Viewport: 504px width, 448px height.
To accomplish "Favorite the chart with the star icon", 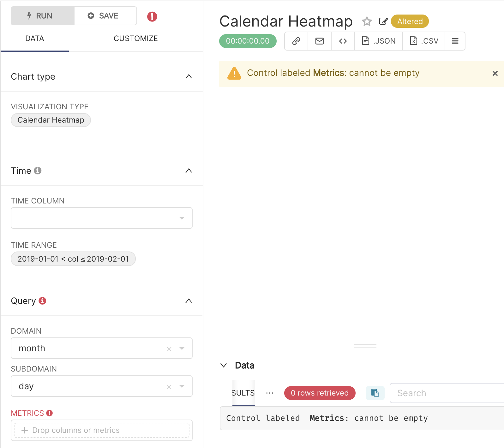I will (x=367, y=21).
